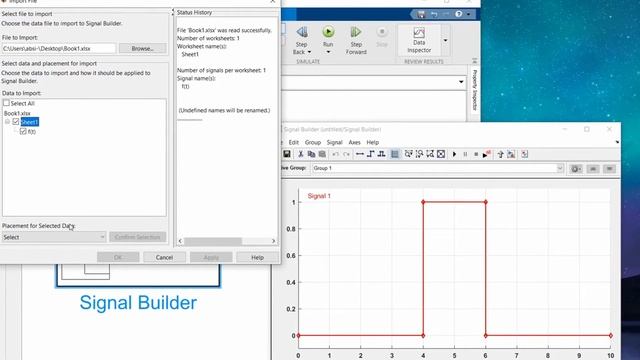Click the last Signal Builder toolbar icon
The height and width of the screenshot is (360, 640).
coord(524,154)
